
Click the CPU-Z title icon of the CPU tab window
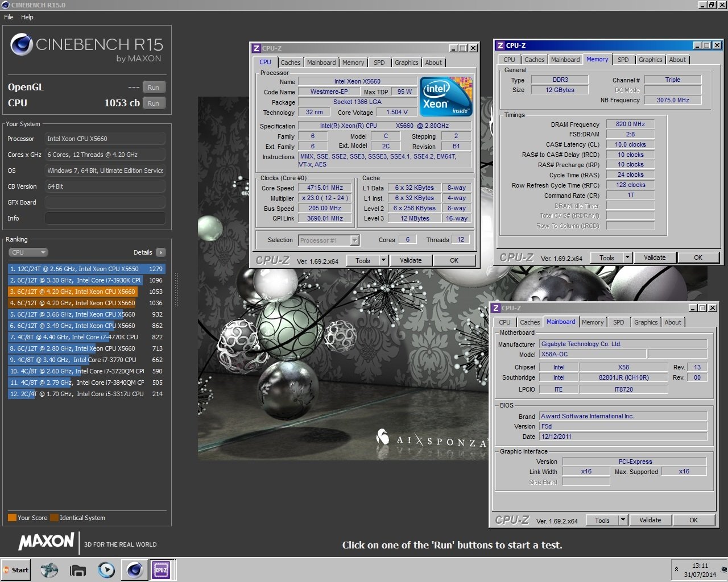pos(257,48)
